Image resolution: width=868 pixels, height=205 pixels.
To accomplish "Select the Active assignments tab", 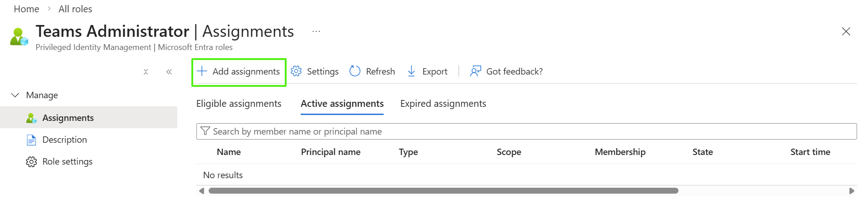I will click(x=342, y=104).
